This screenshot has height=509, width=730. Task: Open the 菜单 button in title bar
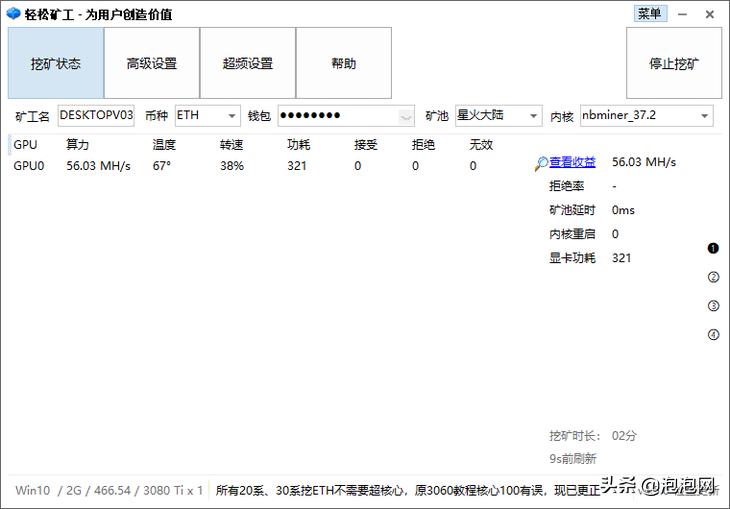pyautogui.click(x=650, y=13)
